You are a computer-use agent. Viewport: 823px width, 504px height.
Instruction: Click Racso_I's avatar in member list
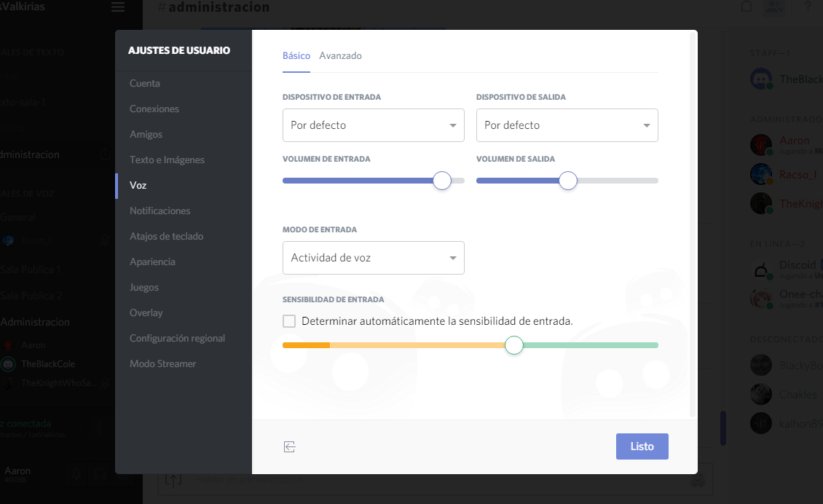pos(761,174)
